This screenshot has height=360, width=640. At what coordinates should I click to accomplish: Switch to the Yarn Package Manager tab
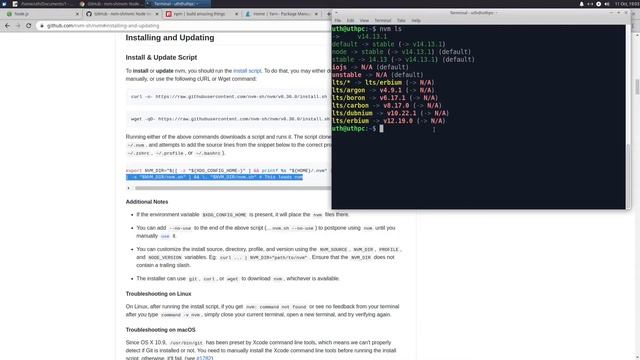[281, 14]
